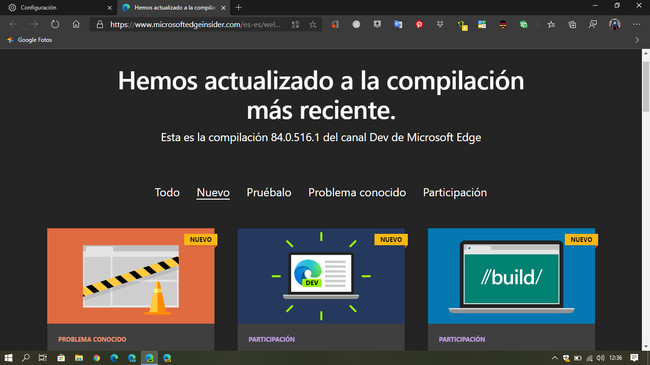650x365 pixels.
Task: Launch Google Chrome from taskbar
Action: 97,358
